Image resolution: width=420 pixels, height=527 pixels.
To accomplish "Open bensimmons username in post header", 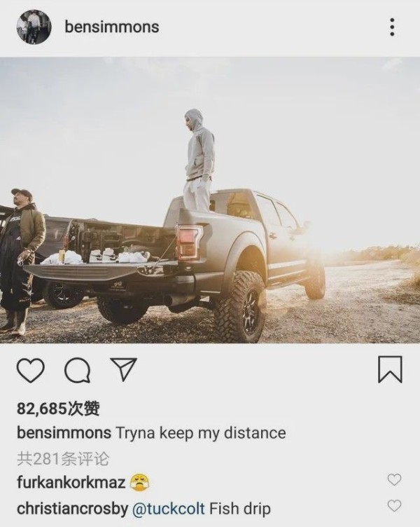I will (x=112, y=27).
